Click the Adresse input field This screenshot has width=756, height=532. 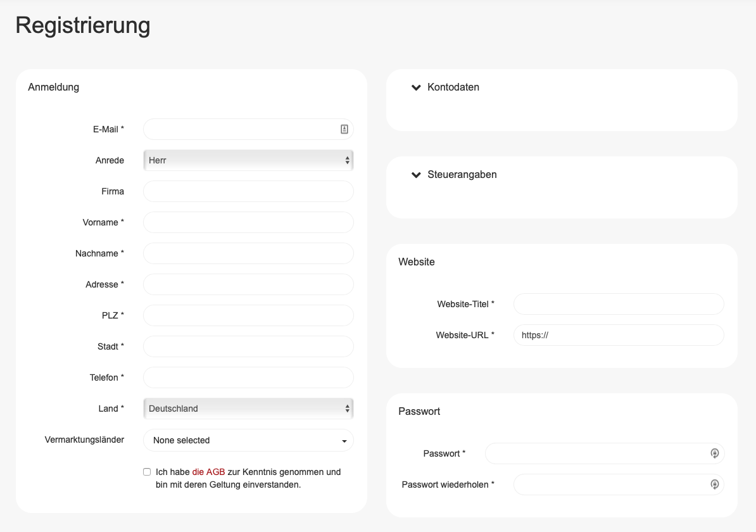(248, 284)
